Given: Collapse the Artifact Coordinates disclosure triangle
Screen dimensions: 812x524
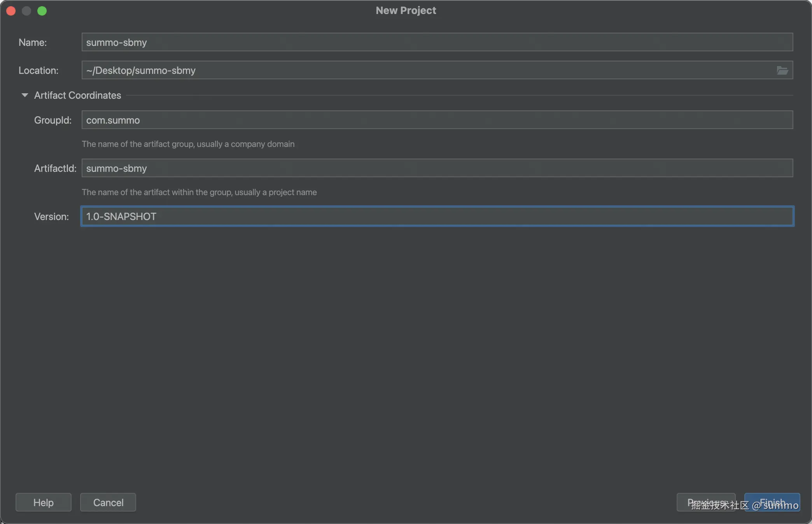Looking at the screenshot, I should [x=24, y=95].
